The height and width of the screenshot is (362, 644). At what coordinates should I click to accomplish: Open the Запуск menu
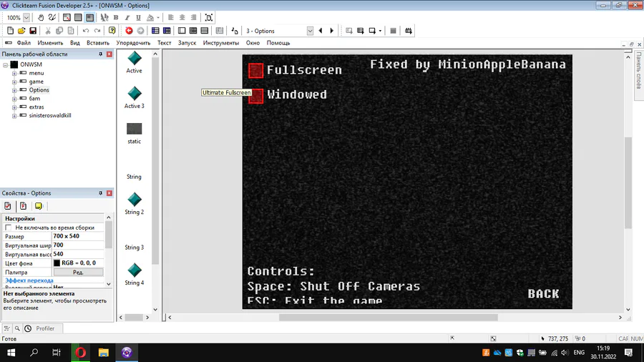(x=187, y=43)
